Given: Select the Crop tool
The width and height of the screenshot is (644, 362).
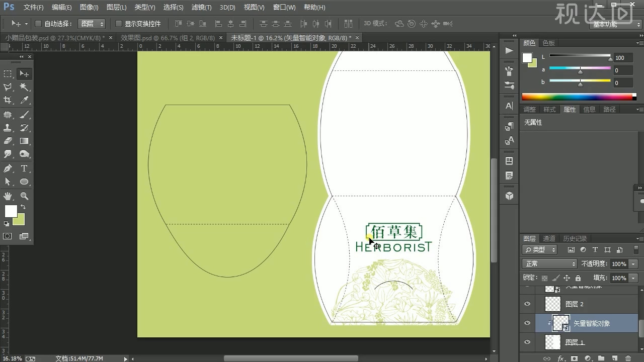Looking at the screenshot, I should 8,100.
